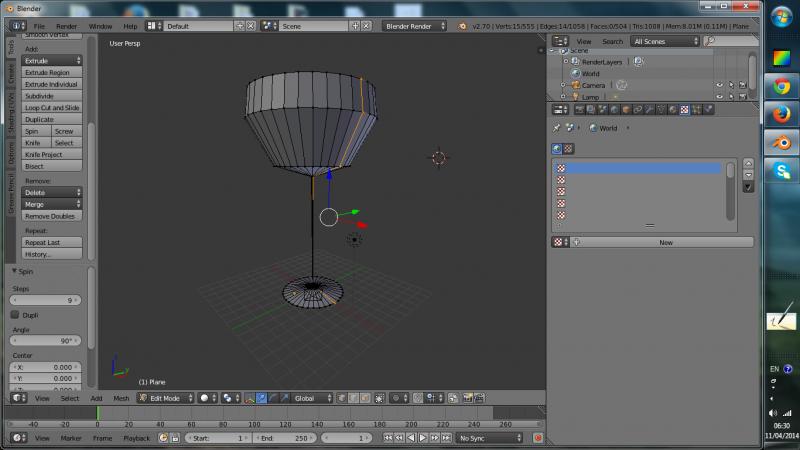Screen dimensions: 800x450
Task: Open the All Scenes filter dropdown
Action: coord(664,41)
